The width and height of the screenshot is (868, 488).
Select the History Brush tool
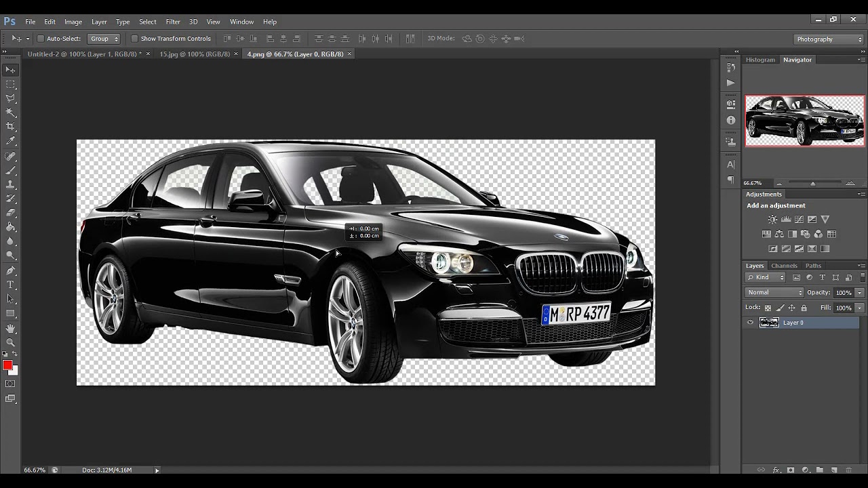pos(11,199)
